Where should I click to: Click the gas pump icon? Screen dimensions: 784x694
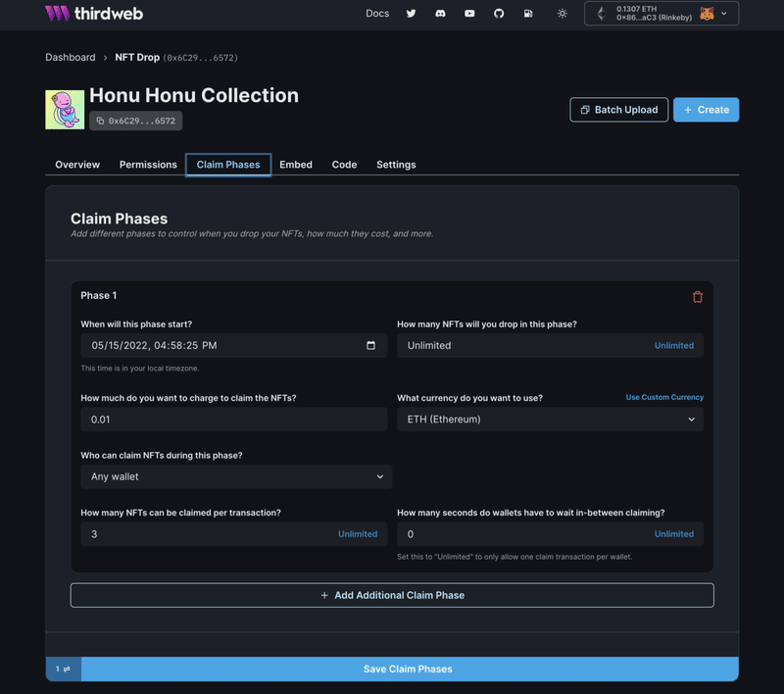[528, 14]
